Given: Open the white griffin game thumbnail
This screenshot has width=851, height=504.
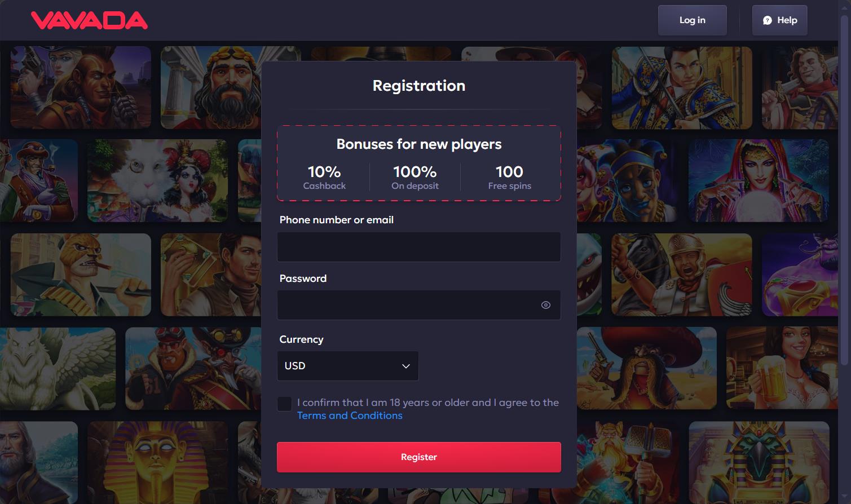Looking at the screenshot, I should click(58, 368).
